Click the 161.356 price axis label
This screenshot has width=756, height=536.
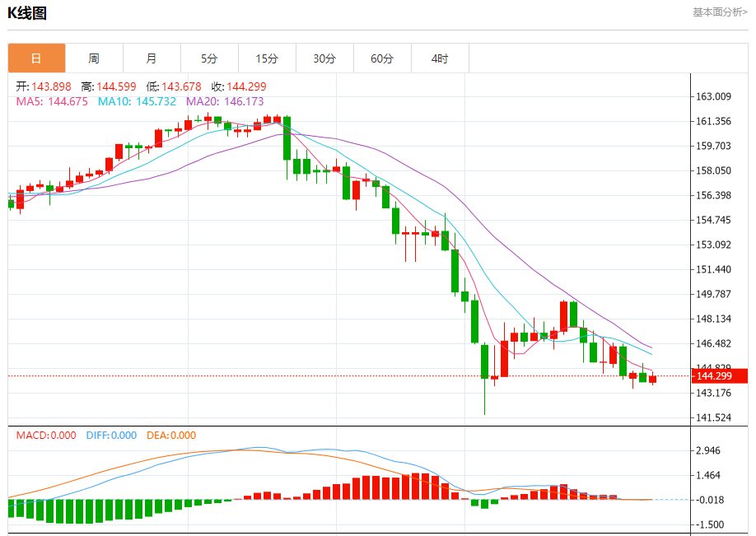(713, 121)
